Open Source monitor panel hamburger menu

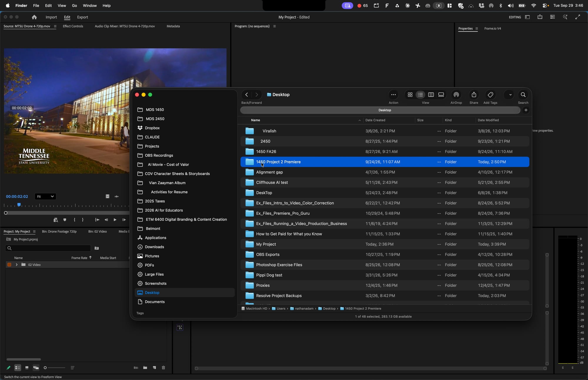coord(55,26)
